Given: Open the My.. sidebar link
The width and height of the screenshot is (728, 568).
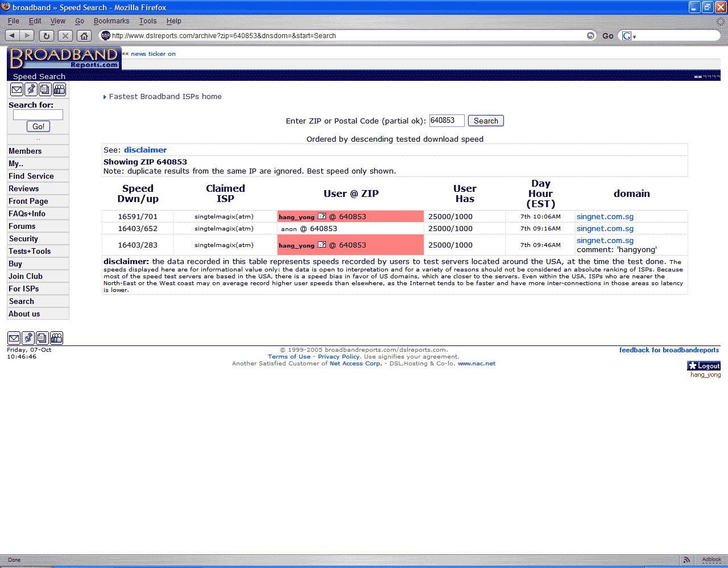Looking at the screenshot, I should (x=16, y=163).
